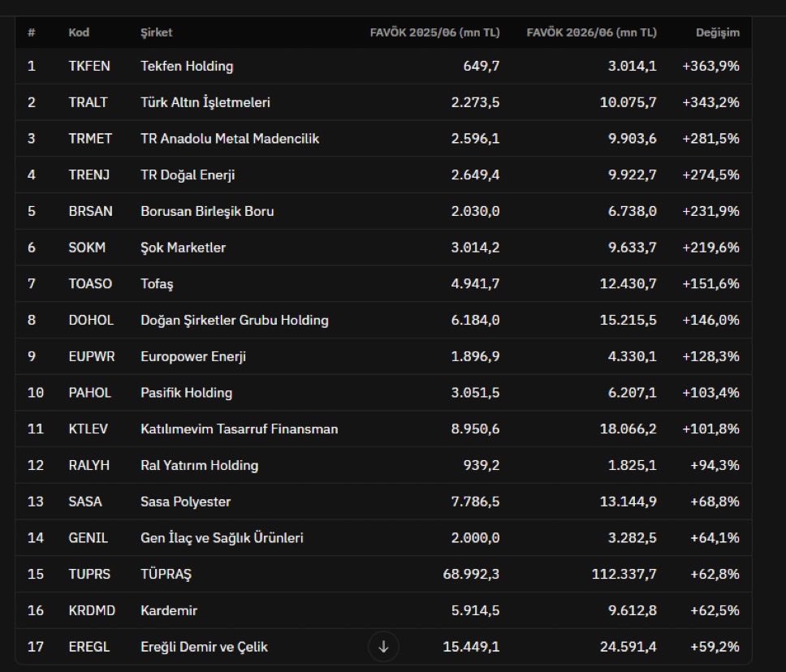Click the Europower Enerji company name

click(193, 356)
